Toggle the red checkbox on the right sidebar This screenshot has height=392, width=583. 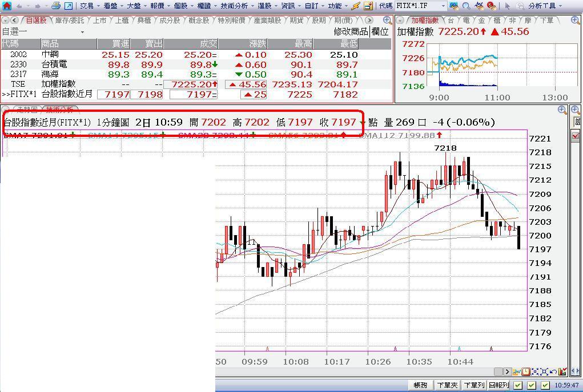click(576, 136)
